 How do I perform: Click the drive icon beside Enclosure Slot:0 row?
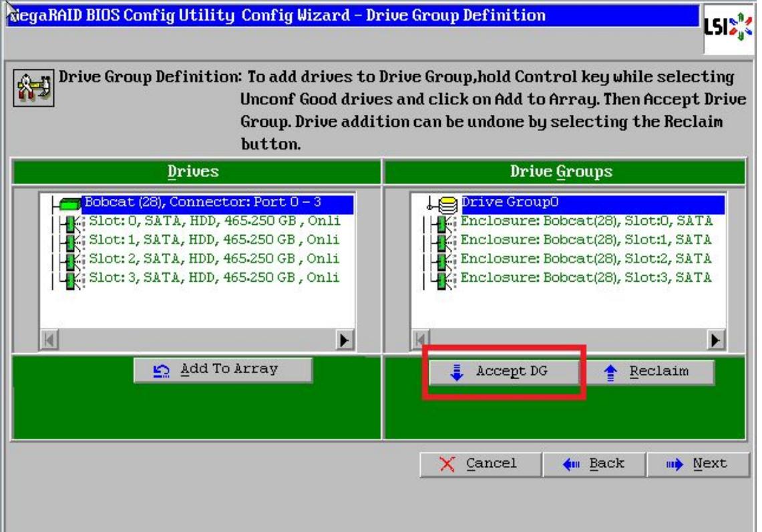pyautogui.click(x=443, y=224)
